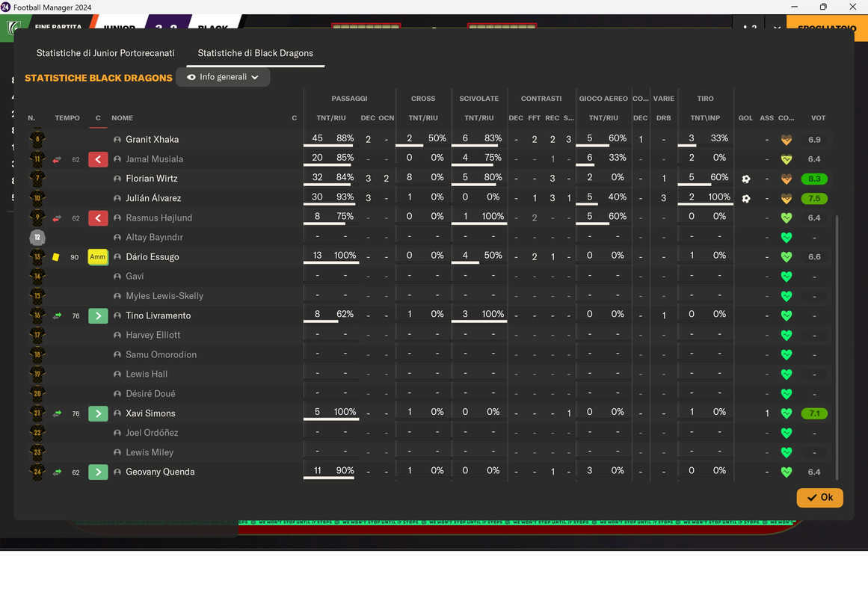Screen dimensions: 868x598
Task: Click the green condition heart for Gavi
Action: tap(786, 277)
